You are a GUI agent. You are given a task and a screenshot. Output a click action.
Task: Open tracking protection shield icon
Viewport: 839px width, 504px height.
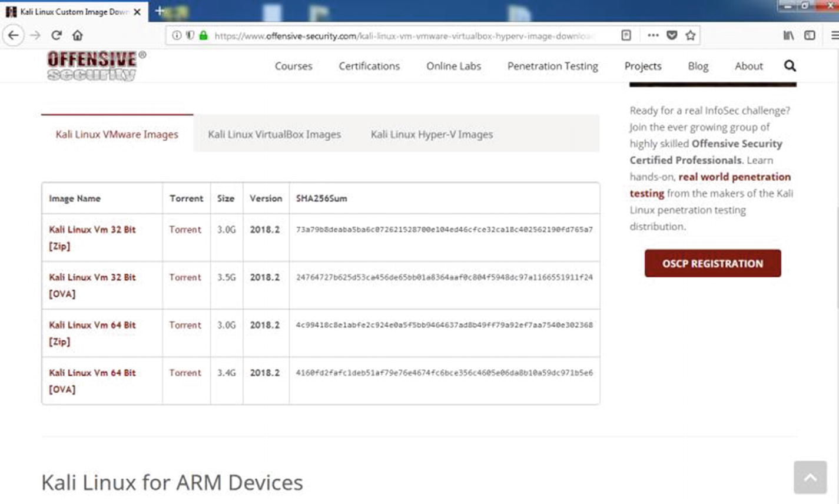tap(190, 35)
